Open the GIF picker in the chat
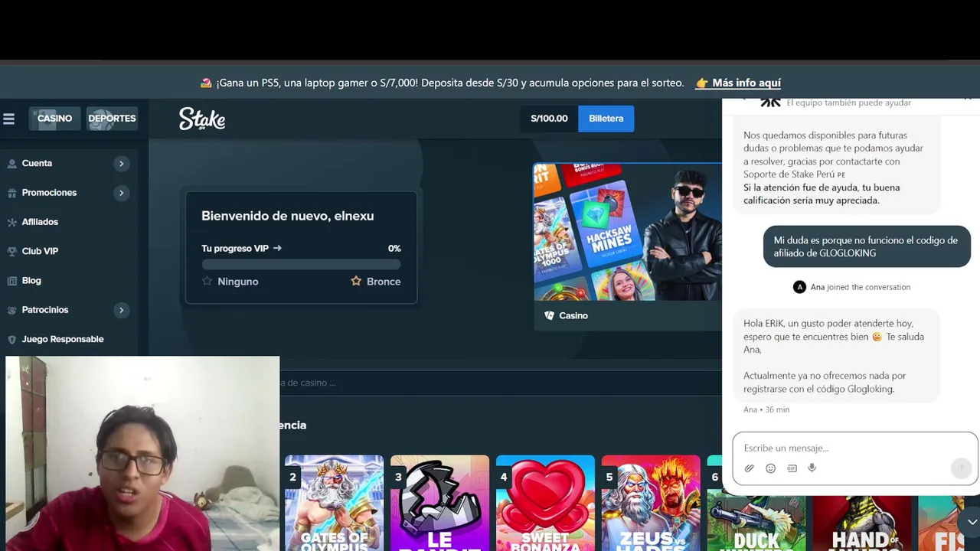The height and width of the screenshot is (551, 980). click(792, 468)
